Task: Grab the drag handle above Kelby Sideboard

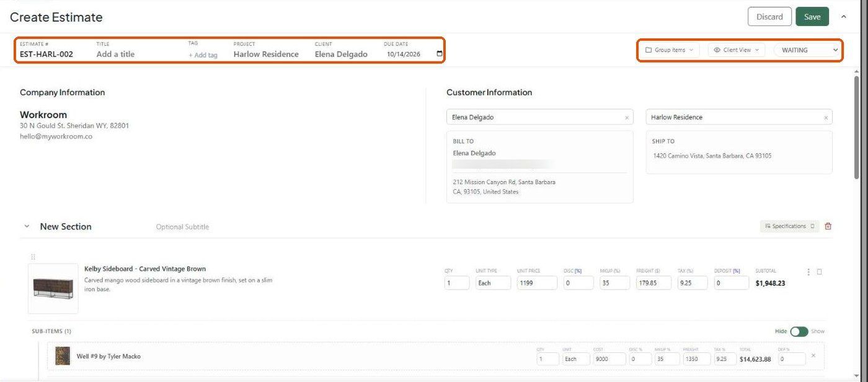Action: [33, 257]
